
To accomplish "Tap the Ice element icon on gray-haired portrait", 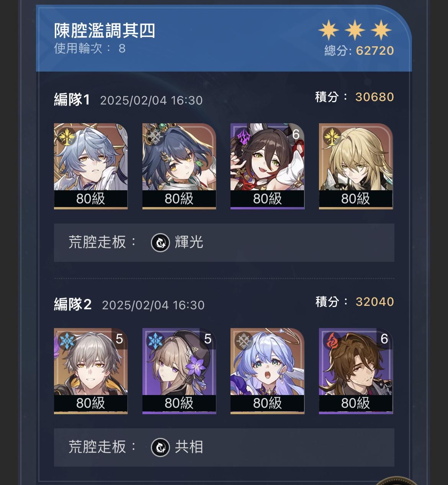I will point(67,340).
